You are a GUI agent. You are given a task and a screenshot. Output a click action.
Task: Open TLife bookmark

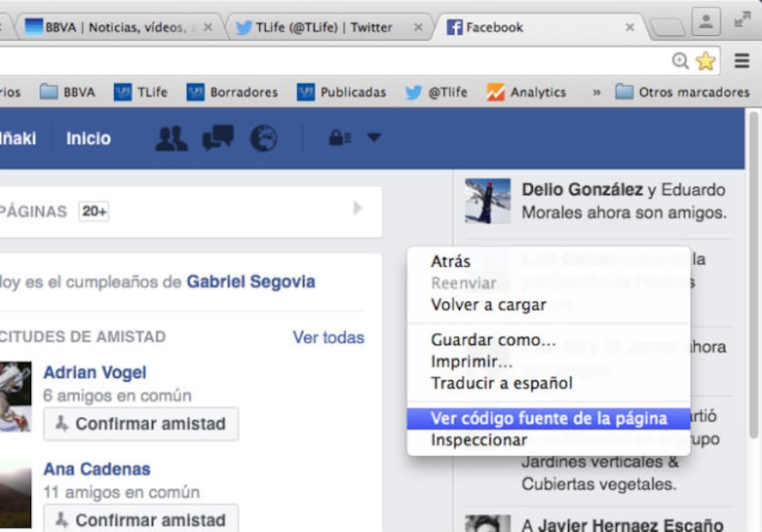(x=141, y=93)
